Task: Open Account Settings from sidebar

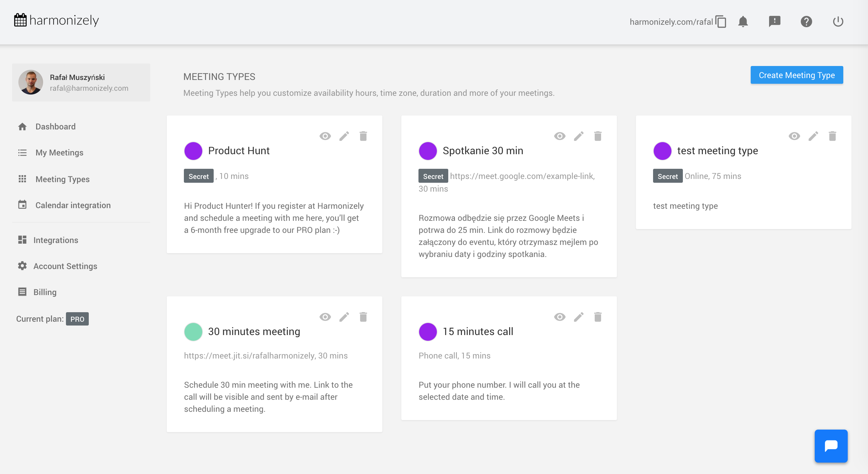Action: (x=65, y=266)
